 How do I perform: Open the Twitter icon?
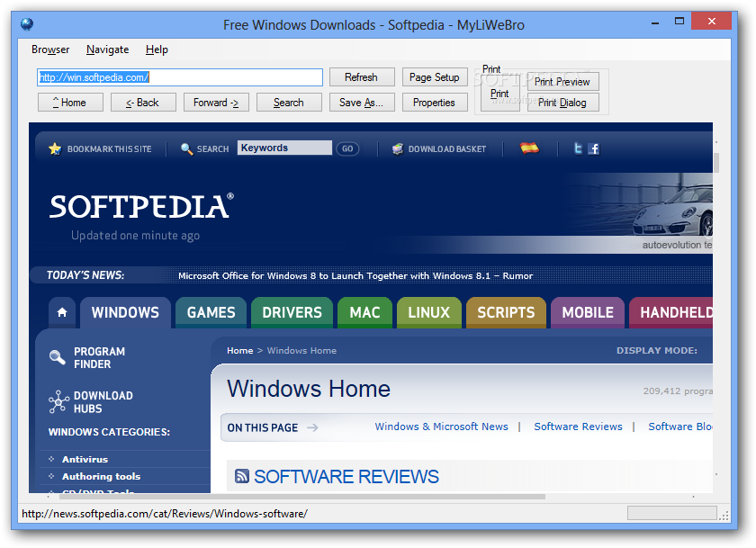pos(578,148)
